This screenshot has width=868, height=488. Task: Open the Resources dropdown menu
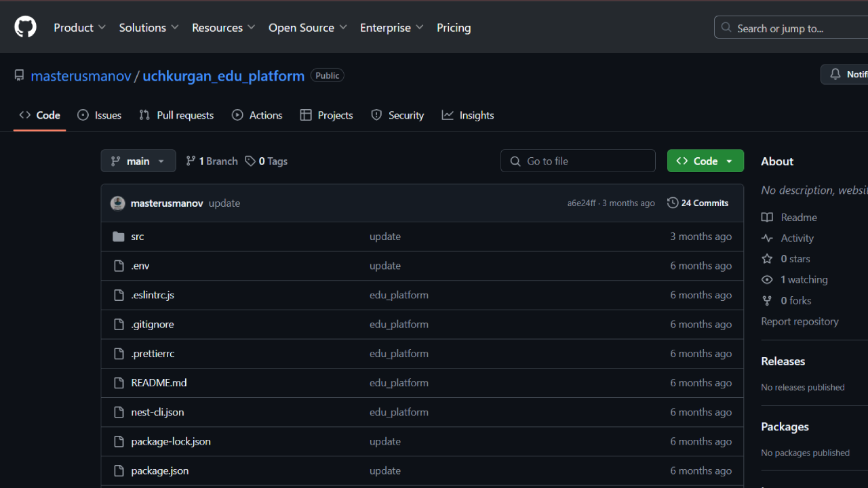coord(224,28)
